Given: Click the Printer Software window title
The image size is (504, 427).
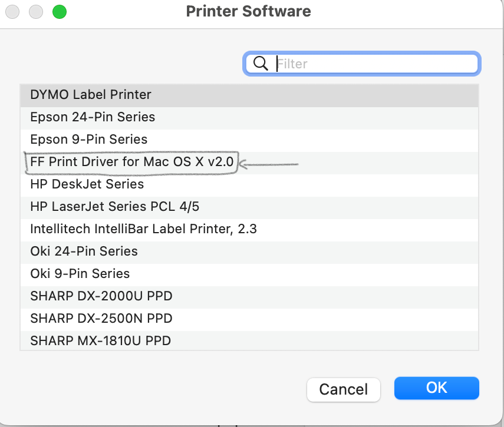Looking at the screenshot, I should coord(248,11).
